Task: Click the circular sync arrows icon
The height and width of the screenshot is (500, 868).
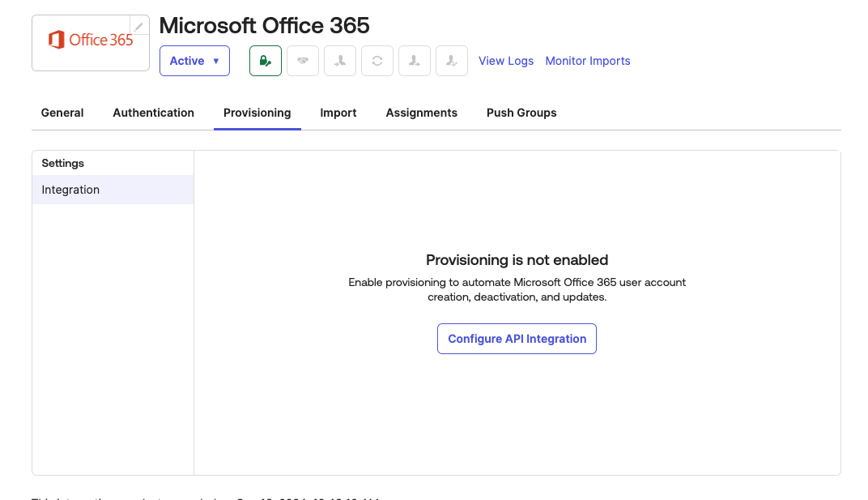Action: tap(377, 61)
